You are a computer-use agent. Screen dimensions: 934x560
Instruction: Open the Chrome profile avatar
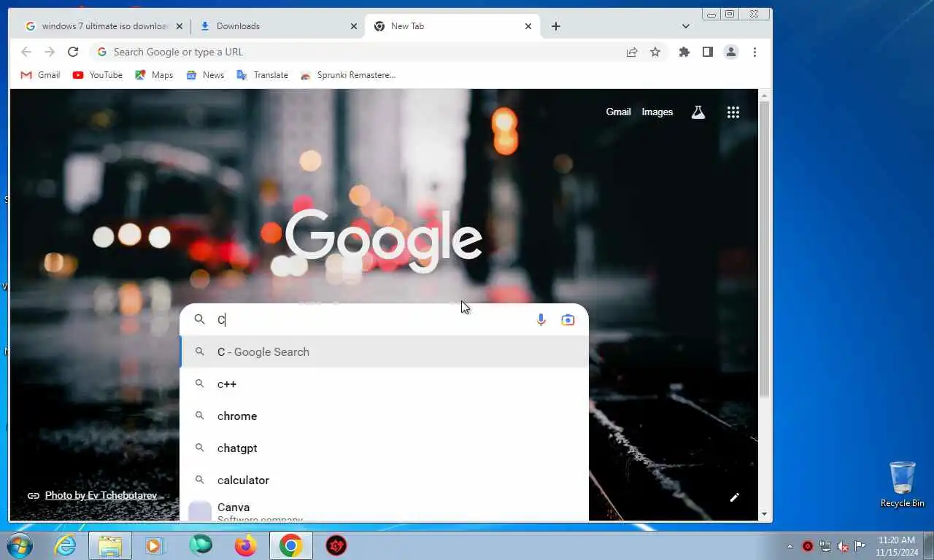pyautogui.click(x=731, y=52)
